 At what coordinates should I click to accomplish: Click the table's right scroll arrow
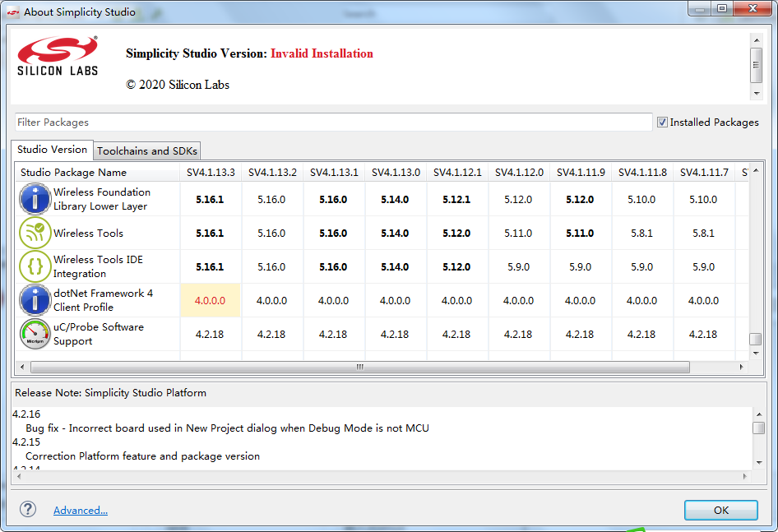coord(741,368)
